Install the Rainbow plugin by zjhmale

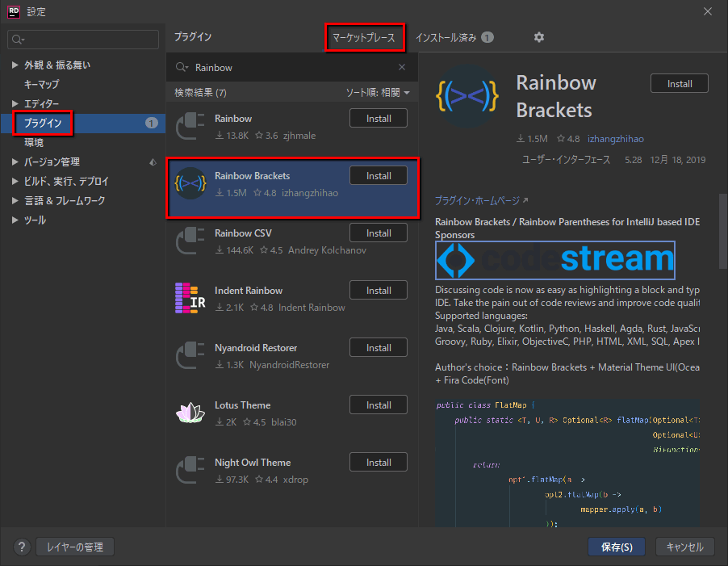[379, 119]
